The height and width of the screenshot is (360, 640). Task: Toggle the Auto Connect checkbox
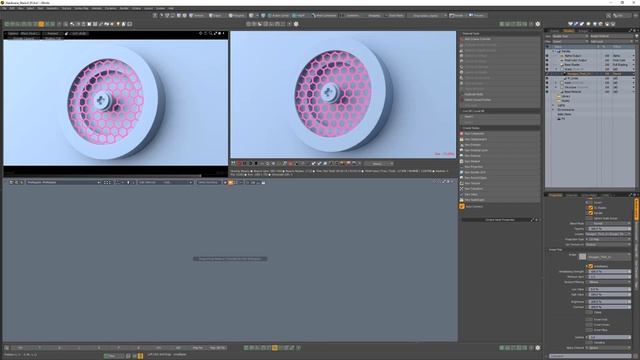coord(462,207)
